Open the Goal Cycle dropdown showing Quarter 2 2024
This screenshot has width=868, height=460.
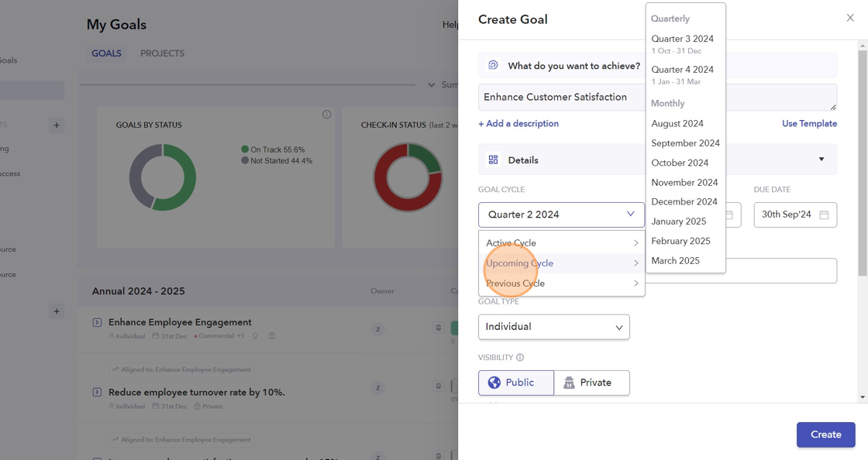(561, 215)
